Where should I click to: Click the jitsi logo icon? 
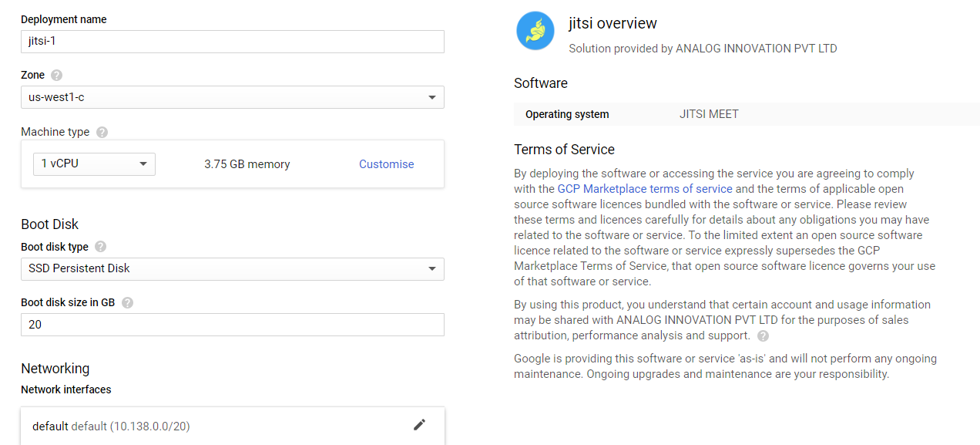tap(535, 31)
